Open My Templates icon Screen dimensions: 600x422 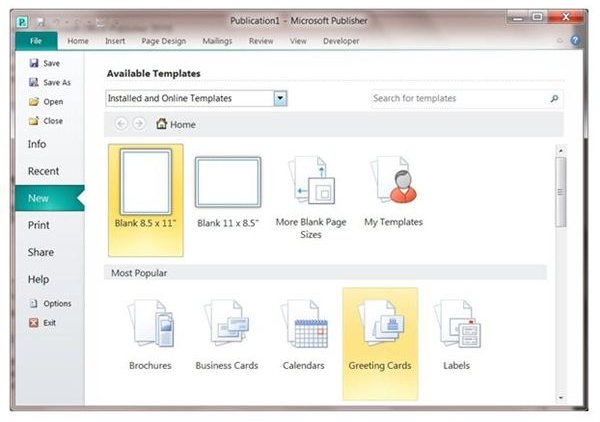(393, 179)
